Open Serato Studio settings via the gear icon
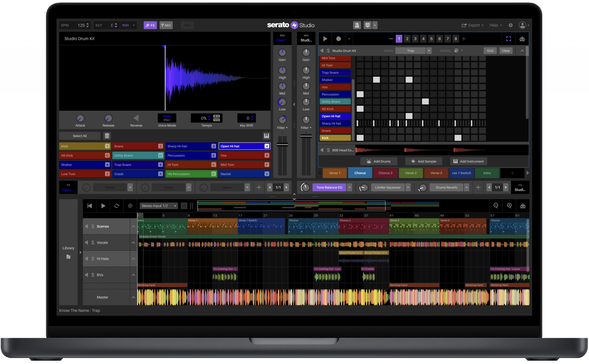 pos(511,25)
